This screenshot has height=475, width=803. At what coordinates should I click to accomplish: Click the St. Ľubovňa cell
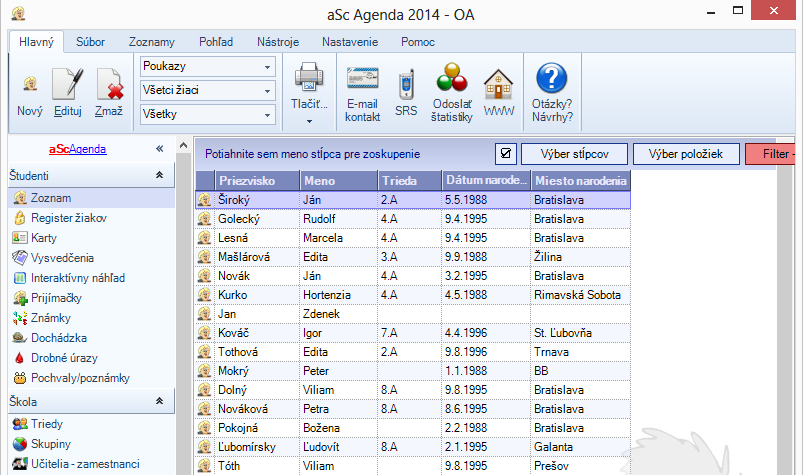point(581,333)
